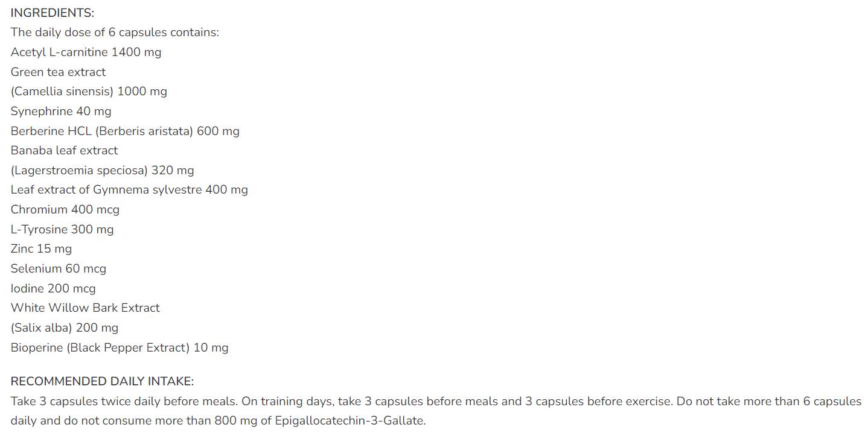
Task: Select the Iodine 200 mcg entry
Action: click(53, 289)
